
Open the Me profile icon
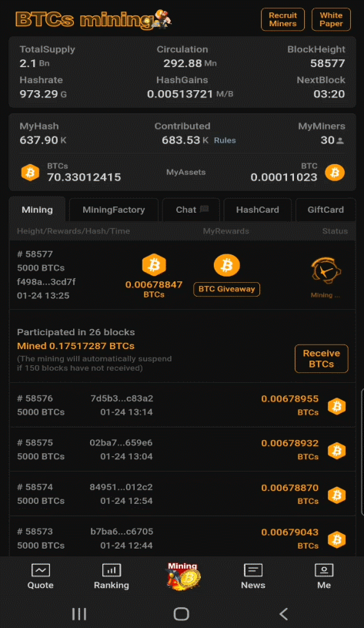324,570
